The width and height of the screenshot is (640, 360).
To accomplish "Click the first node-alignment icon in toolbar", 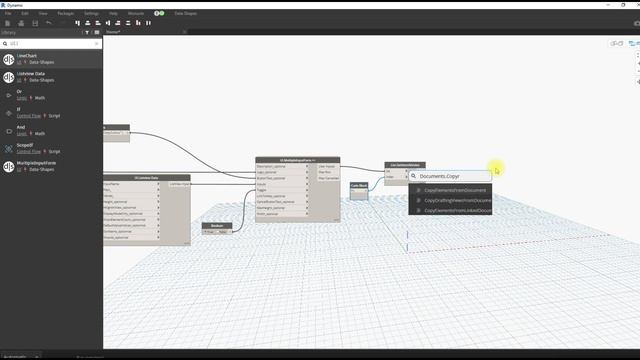I will tap(78, 23).
